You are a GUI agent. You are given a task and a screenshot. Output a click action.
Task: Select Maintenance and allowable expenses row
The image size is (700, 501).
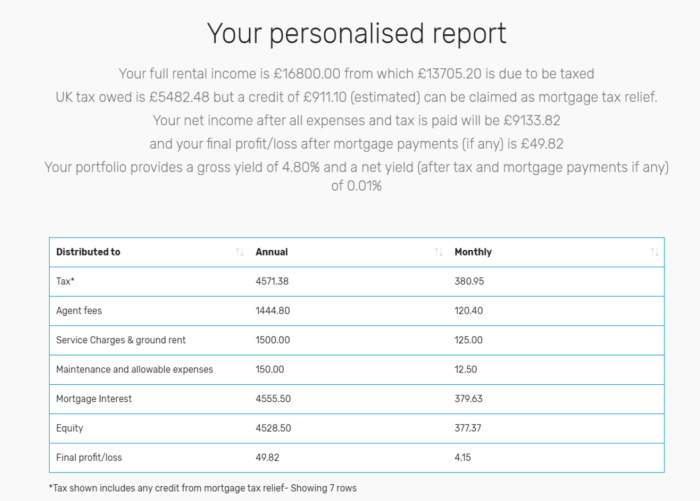[x=357, y=370]
